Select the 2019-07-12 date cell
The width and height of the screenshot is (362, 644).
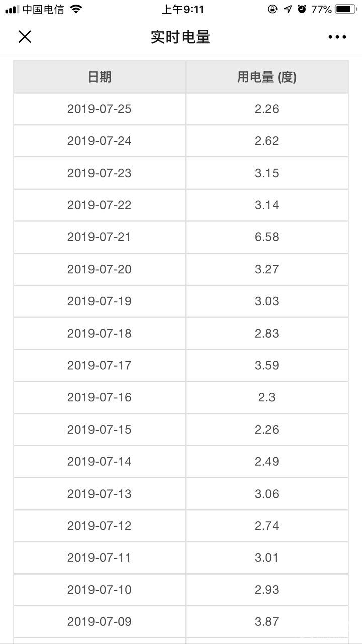100,526
